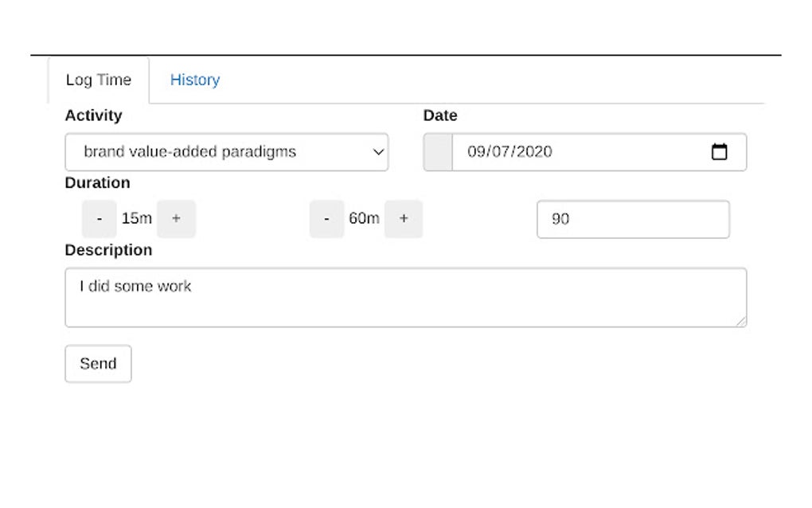Click the Duration section label

[x=97, y=182]
